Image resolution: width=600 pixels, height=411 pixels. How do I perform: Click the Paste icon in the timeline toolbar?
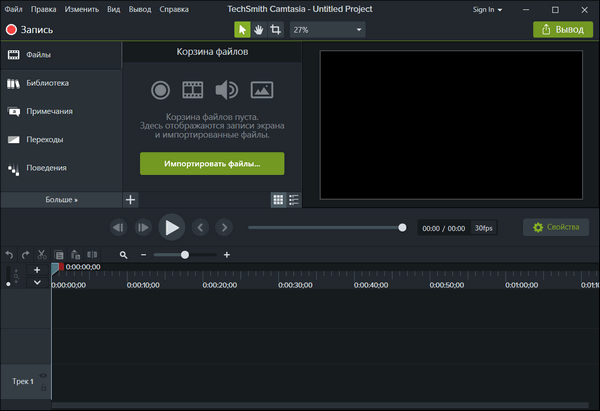tap(75, 255)
